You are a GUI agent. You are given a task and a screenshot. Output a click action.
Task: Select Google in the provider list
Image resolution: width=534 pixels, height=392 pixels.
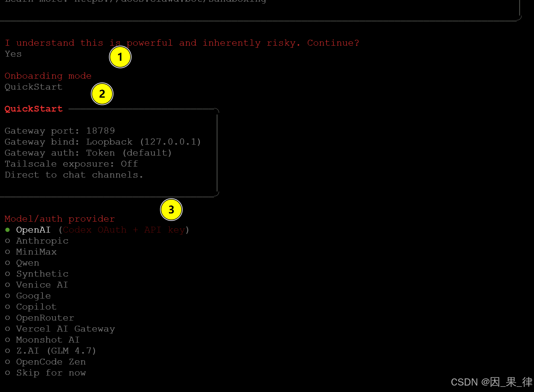coord(28,296)
